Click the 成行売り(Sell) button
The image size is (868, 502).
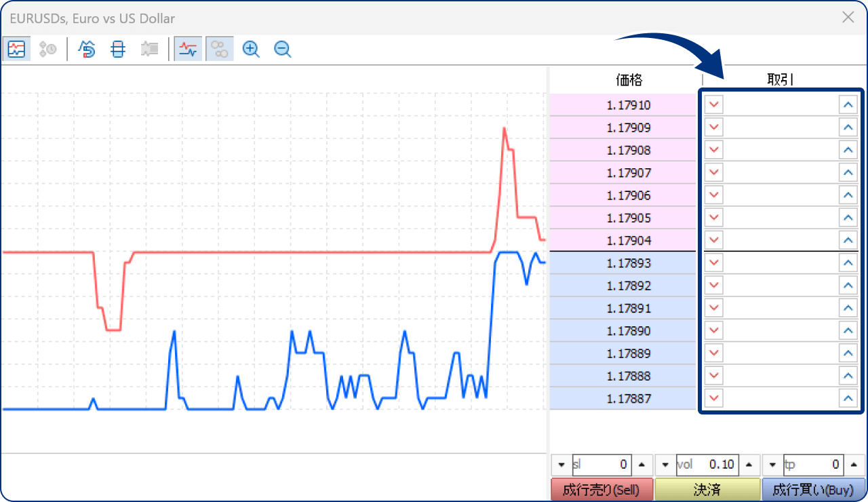pyautogui.click(x=602, y=489)
